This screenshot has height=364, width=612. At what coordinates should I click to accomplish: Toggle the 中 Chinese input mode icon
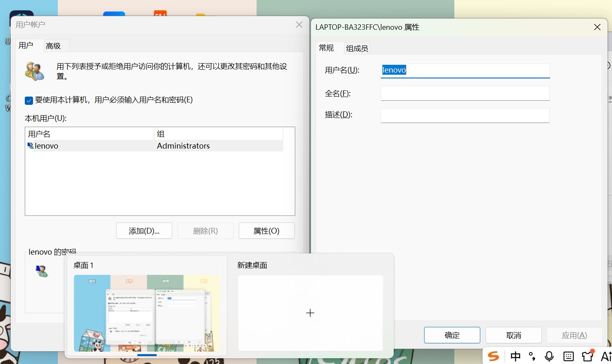pos(515,356)
